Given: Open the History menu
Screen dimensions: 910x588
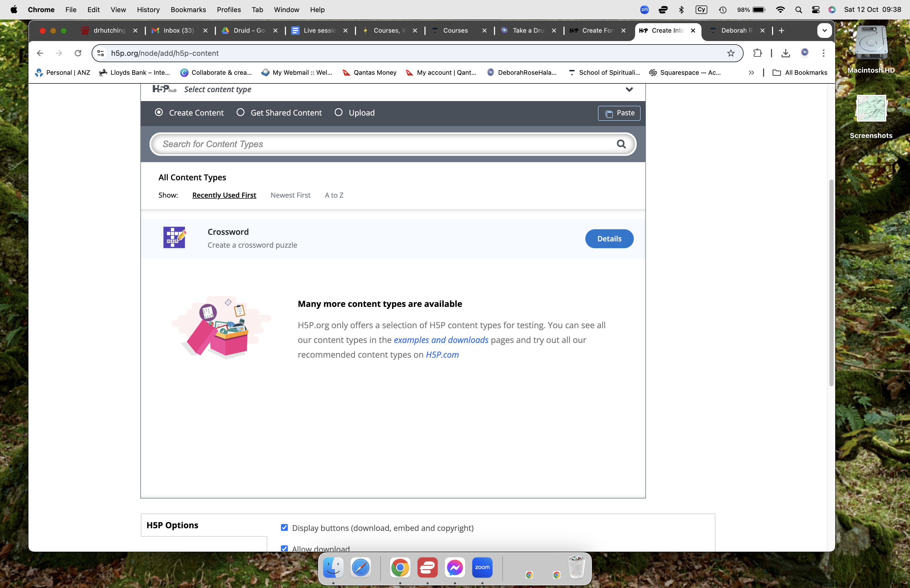Looking at the screenshot, I should coord(148,9).
